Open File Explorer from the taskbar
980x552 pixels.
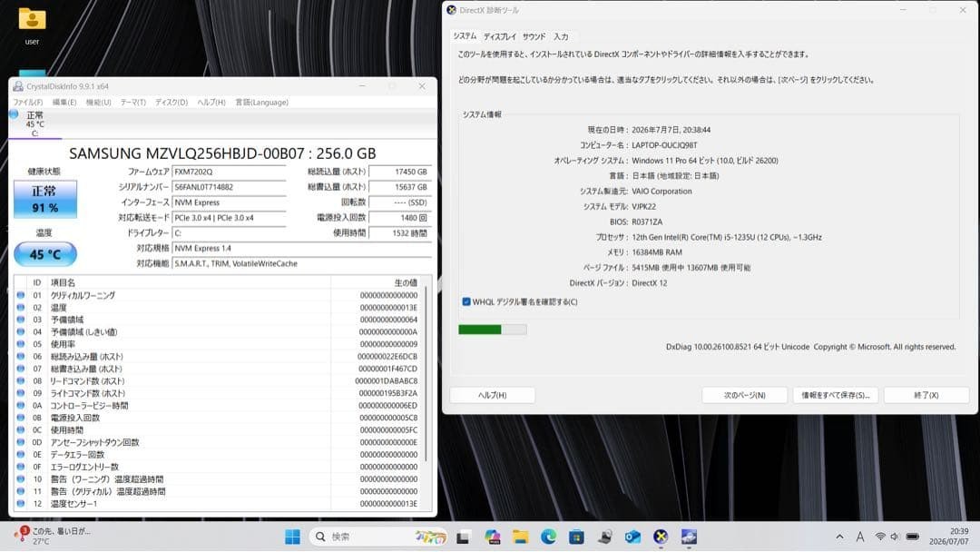pos(520,537)
